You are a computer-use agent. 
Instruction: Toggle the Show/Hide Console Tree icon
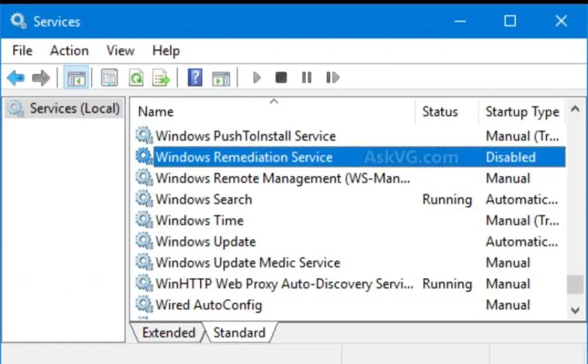click(x=76, y=77)
